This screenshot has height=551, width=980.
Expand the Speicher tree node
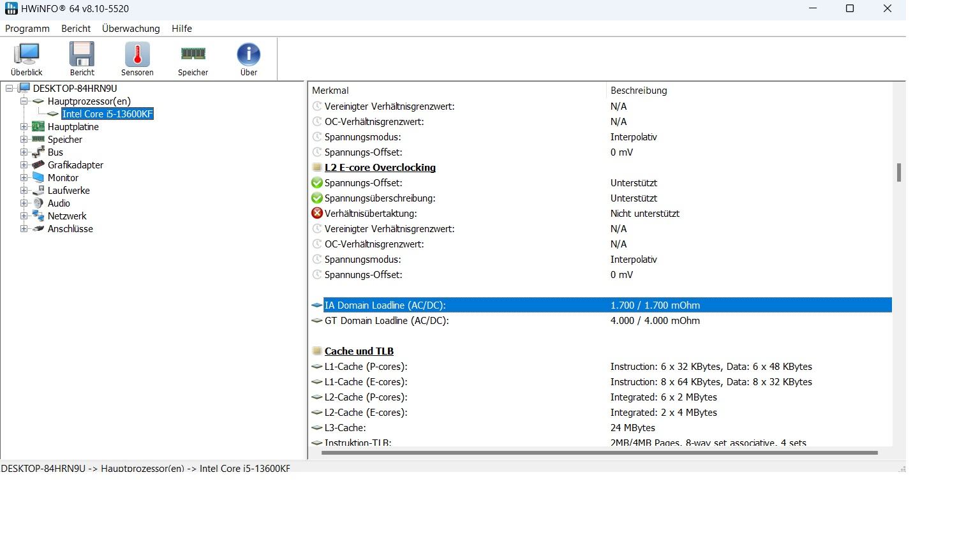(x=24, y=139)
